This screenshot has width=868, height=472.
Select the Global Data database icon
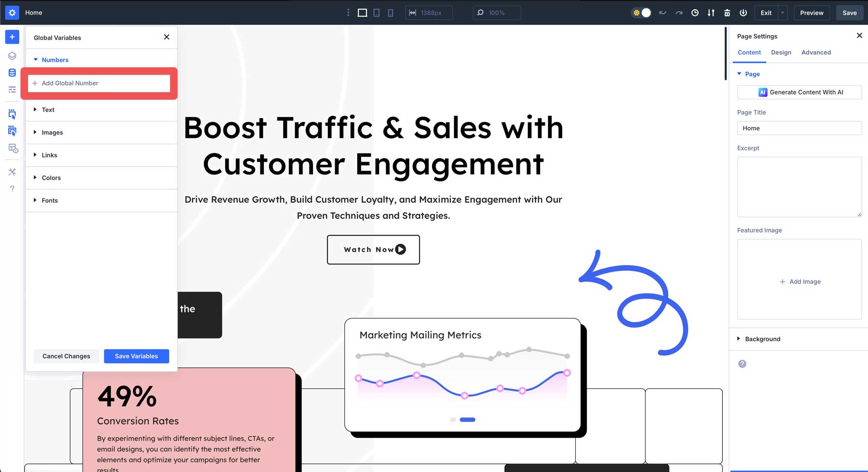(12, 72)
